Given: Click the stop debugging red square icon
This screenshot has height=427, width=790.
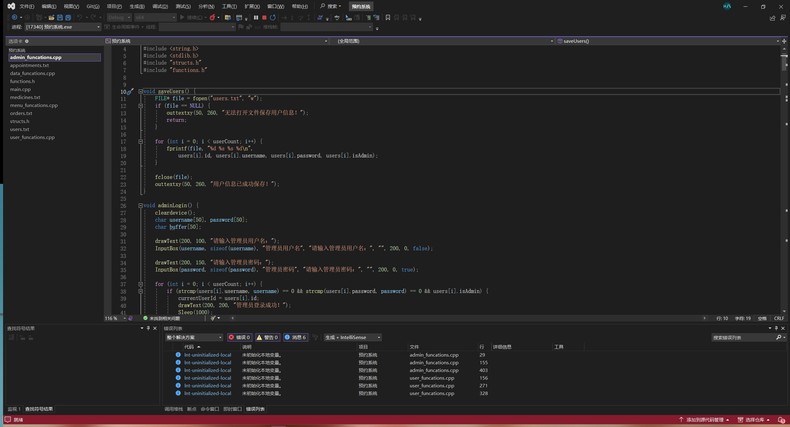Looking at the screenshot, I should 264,17.
